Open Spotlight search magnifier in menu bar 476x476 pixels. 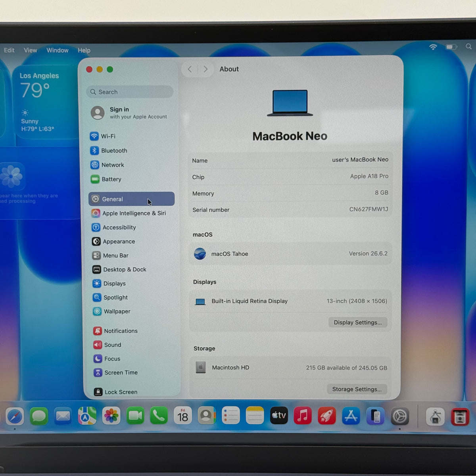pos(468,46)
